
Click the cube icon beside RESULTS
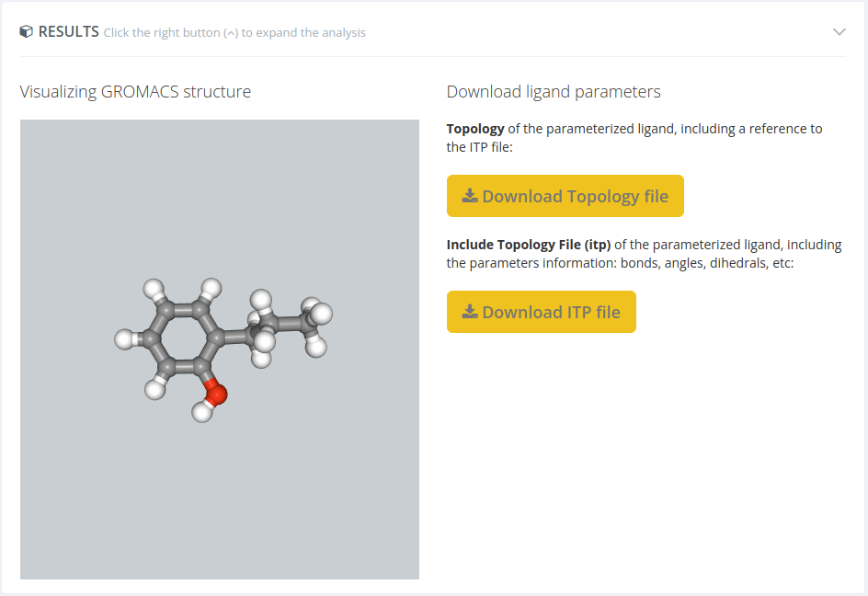26,31
